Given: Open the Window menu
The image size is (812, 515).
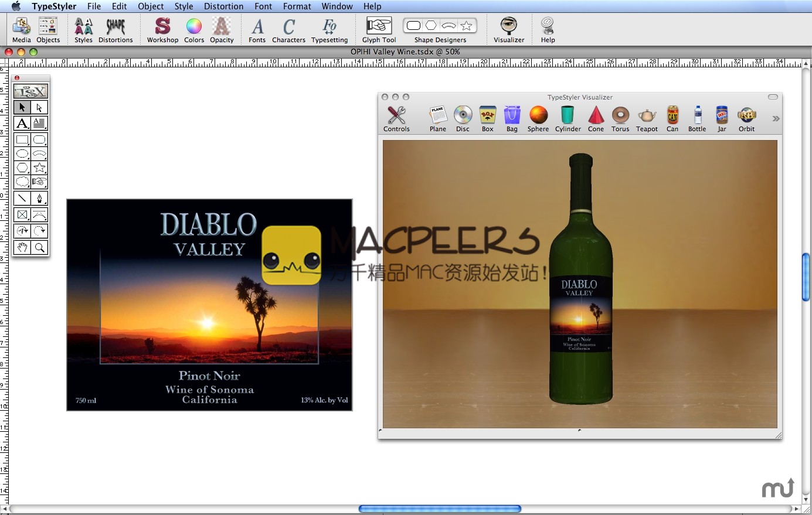Looking at the screenshot, I should point(337,6).
